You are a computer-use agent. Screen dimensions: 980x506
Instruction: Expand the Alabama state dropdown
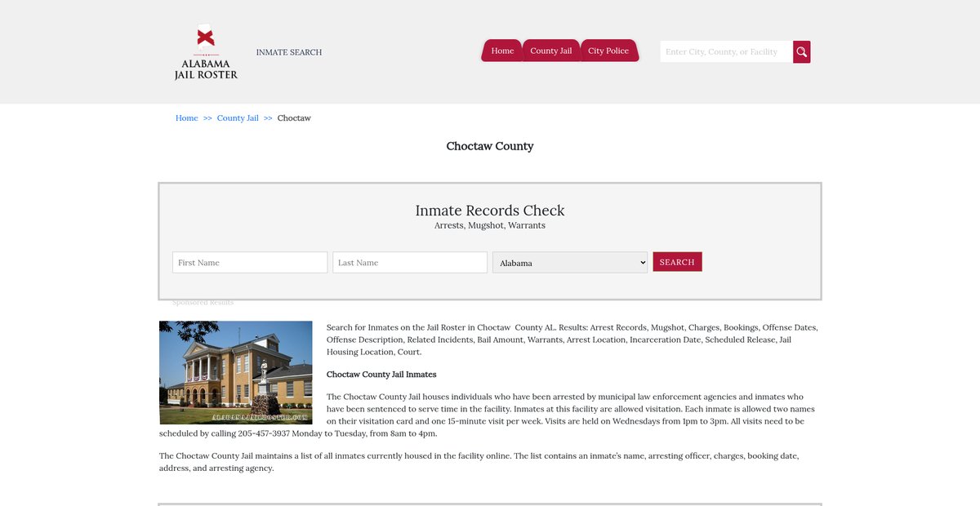(x=570, y=263)
